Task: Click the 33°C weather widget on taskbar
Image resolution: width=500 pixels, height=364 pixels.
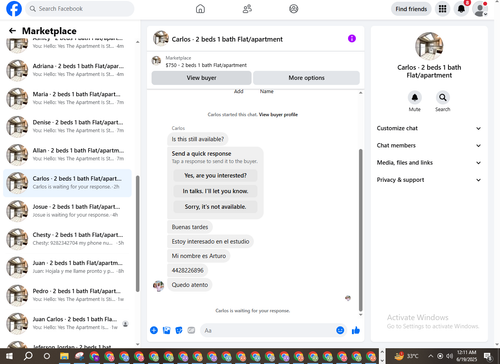Action: (x=407, y=356)
